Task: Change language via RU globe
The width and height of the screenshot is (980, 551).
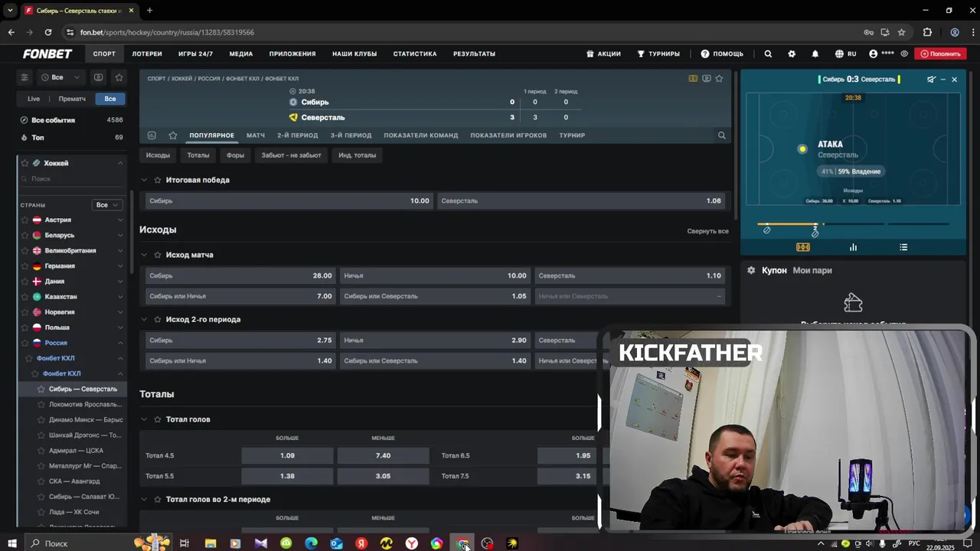Action: click(x=845, y=54)
